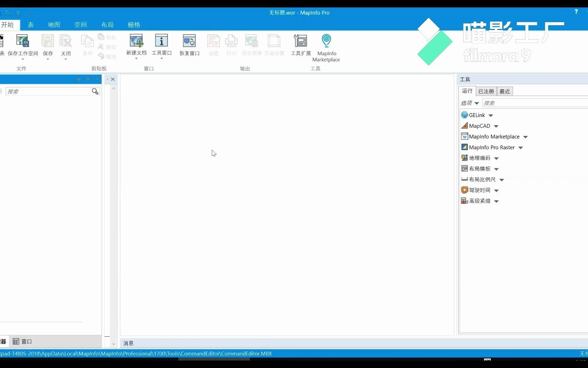Viewport: 588px width, 368px height.
Task: Click the Save (保存) ribbon icon
Action: tap(48, 41)
